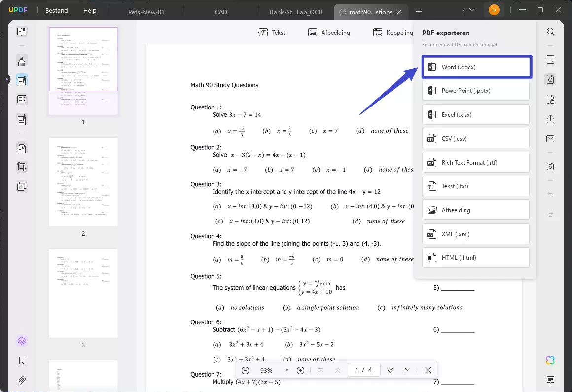Export to Afbeelding image format
The height and width of the screenshot is (392, 572).
click(476, 210)
